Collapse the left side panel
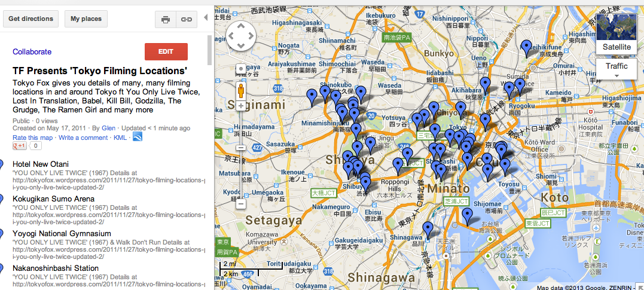 point(206,18)
